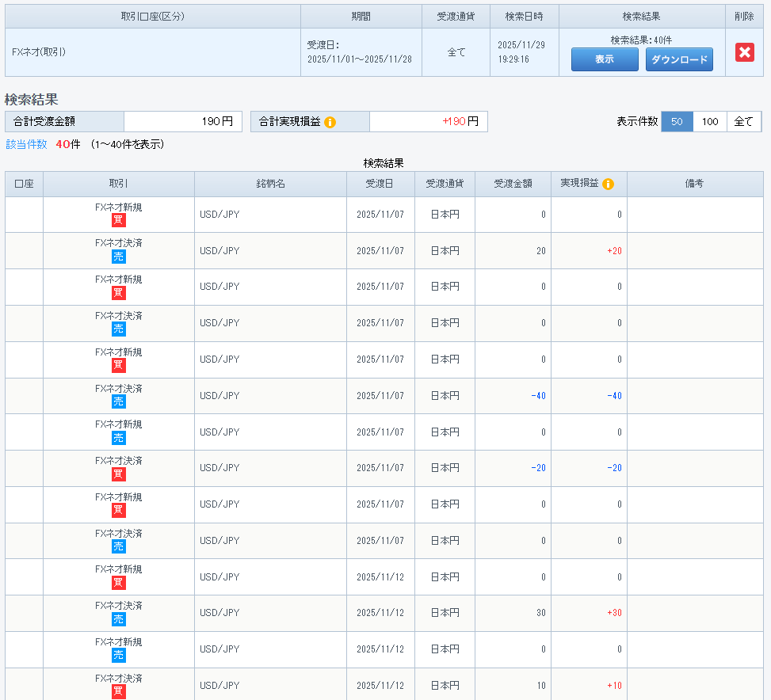Click the 受渡日 column header
The height and width of the screenshot is (700, 771).
click(380, 184)
